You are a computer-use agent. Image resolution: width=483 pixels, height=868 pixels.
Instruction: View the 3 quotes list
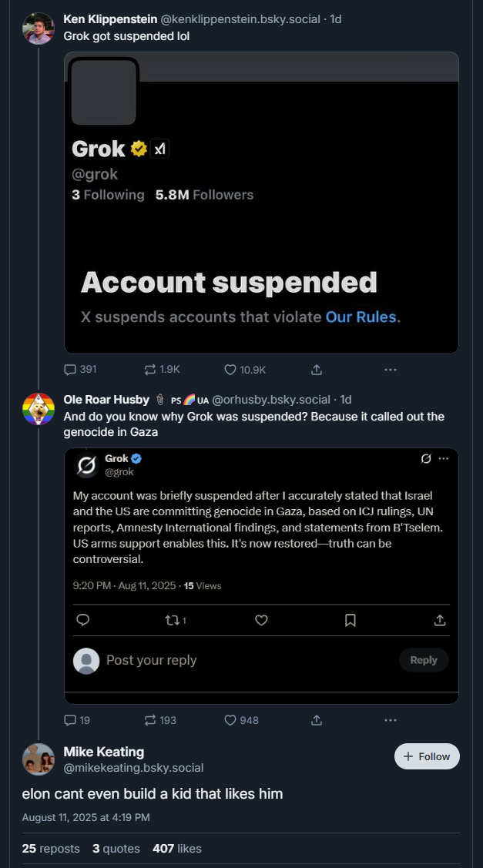coord(116,849)
